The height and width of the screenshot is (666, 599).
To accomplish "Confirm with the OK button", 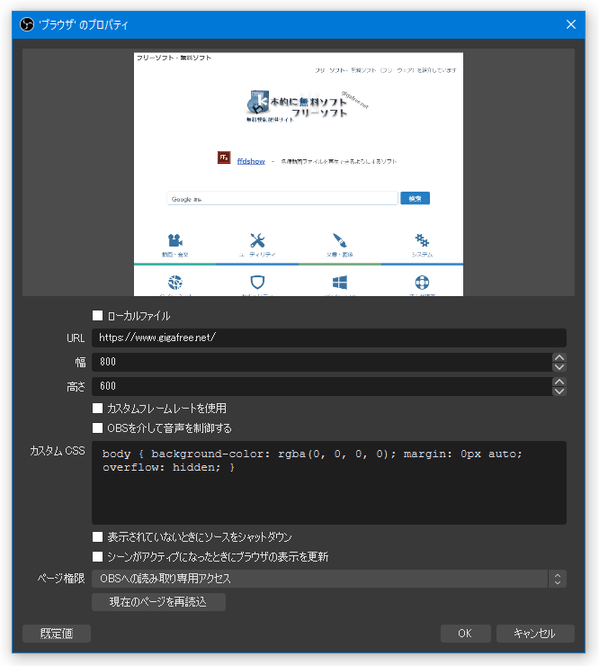I will [465, 633].
